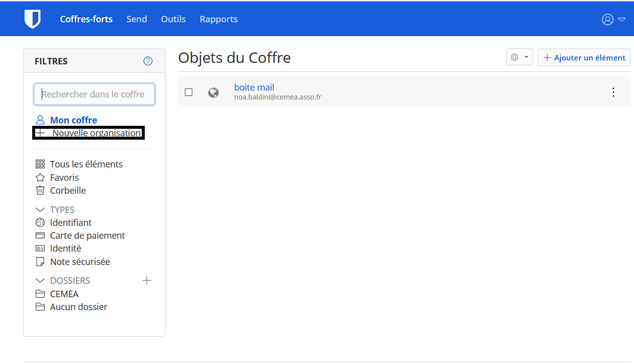Viewport: 634px width, 364px height.
Task: Click the noa.baldini@cemea.asso.fr subtitle
Action: click(x=278, y=97)
